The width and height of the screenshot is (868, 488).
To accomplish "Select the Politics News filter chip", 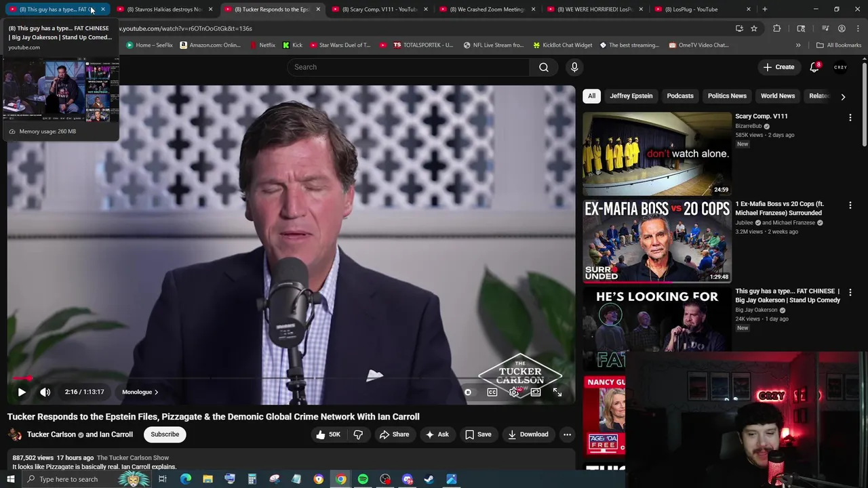I will [727, 96].
